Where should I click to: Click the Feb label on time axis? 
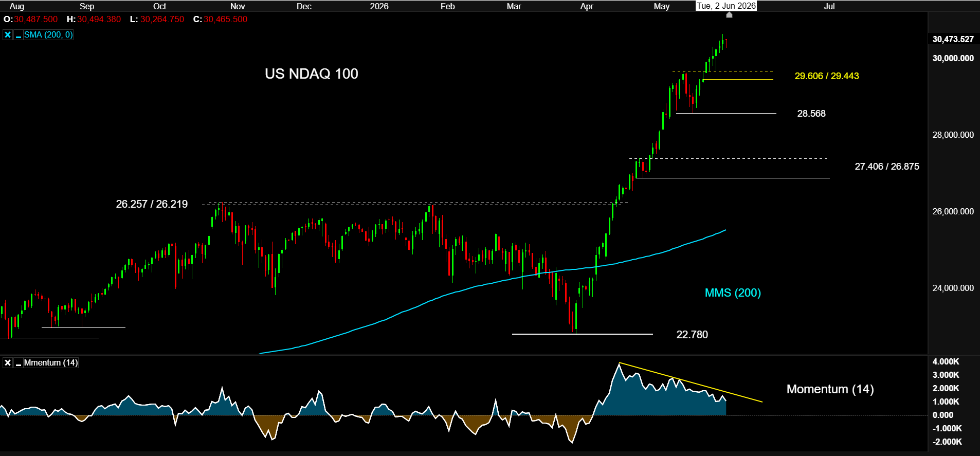448,6
